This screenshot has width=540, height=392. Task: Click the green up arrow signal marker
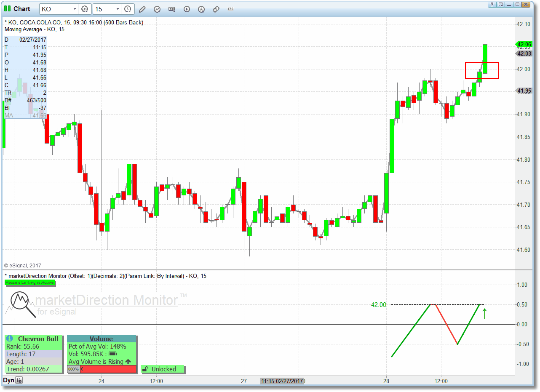484,314
